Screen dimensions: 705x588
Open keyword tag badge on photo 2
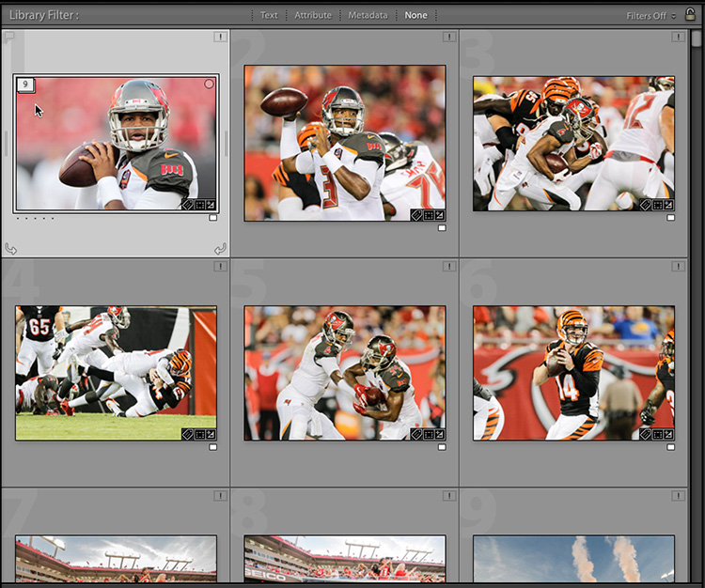coord(416,215)
